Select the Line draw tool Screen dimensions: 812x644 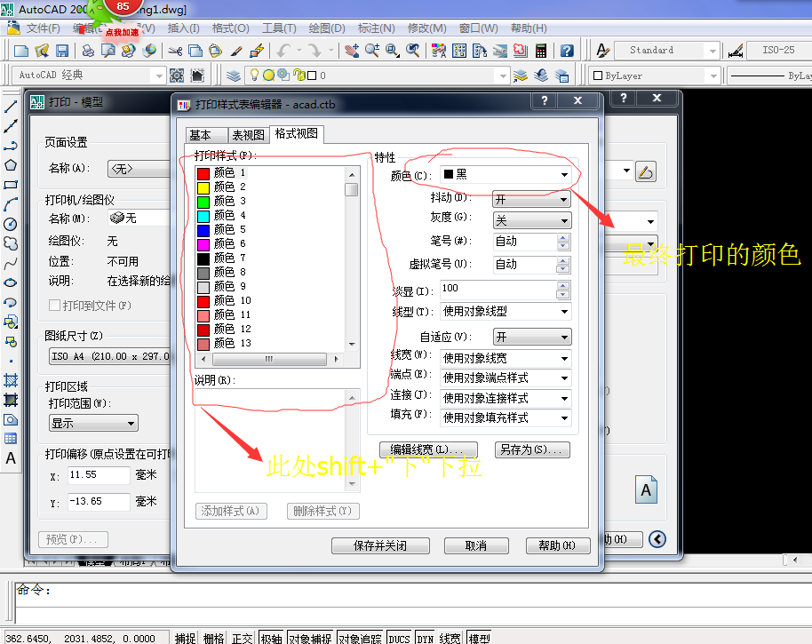11,107
